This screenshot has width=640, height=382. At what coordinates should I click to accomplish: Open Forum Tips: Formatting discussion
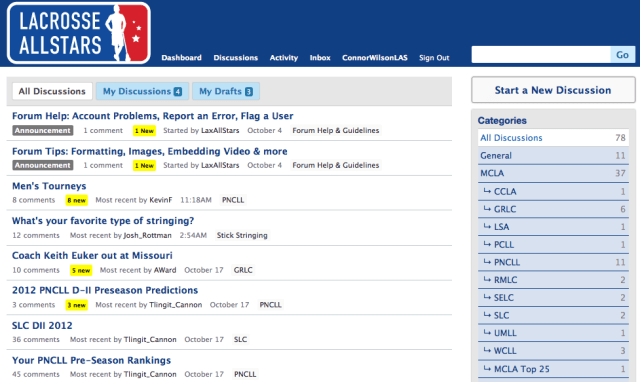click(x=150, y=151)
